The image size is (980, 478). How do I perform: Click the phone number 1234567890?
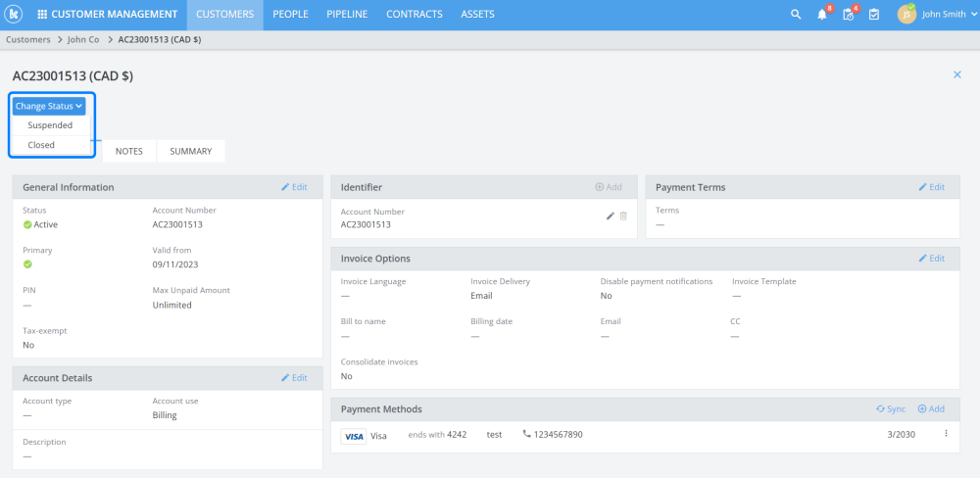coord(559,434)
